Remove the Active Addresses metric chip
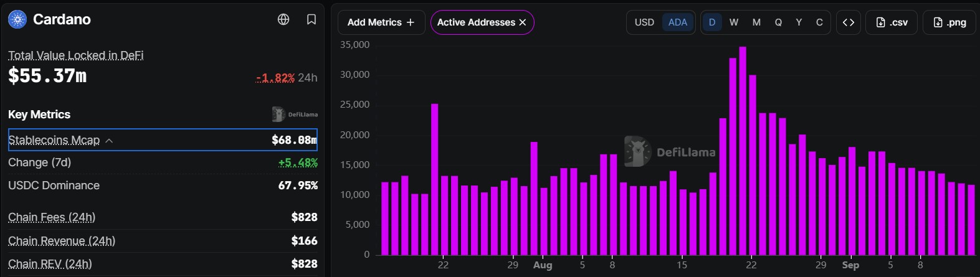The width and height of the screenshot is (980, 277). point(523,22)
